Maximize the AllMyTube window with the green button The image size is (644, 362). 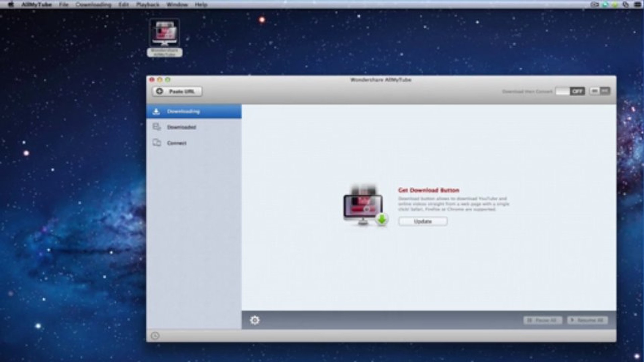pyautogui.click(x=168, y=80)
